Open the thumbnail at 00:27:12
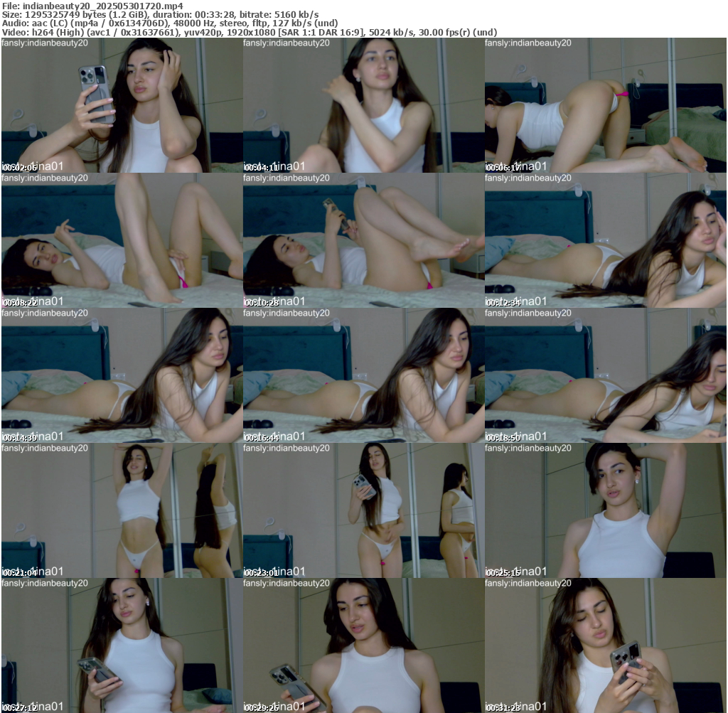 pos(122,645)
